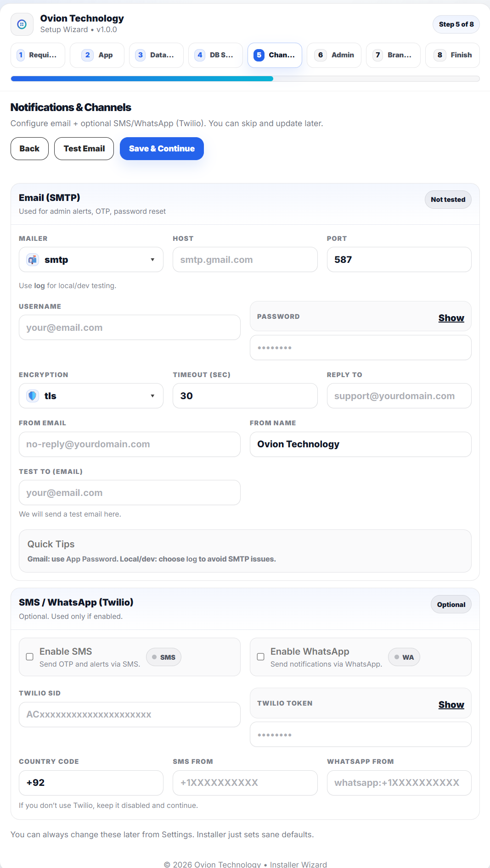Click the Test To email input field

(x=129, y=492)
